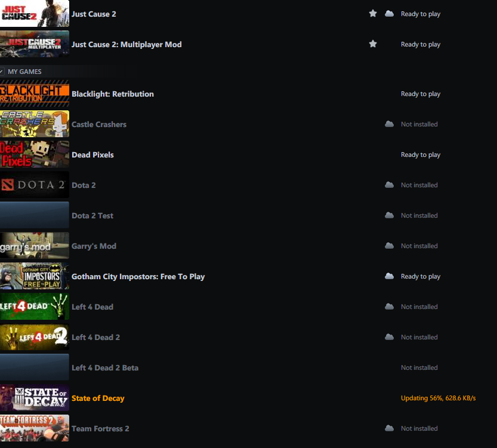Select the blank thumbnail for Dota 2 Test

[x=34, y=215]
